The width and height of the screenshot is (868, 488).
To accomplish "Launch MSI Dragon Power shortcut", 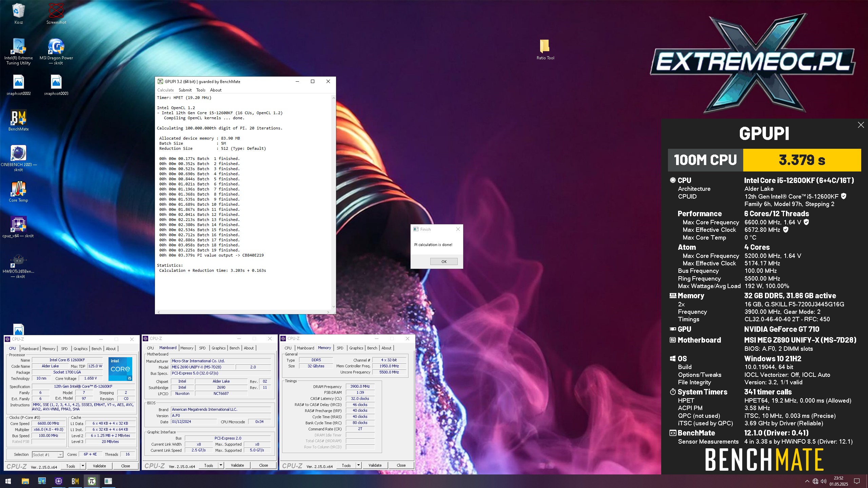I will click(56, 52).
